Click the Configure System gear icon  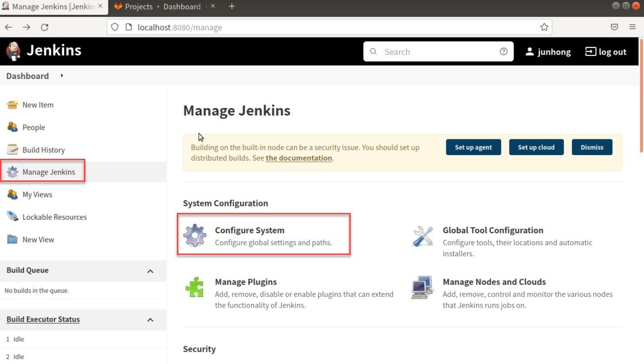[x=195, y=235]
